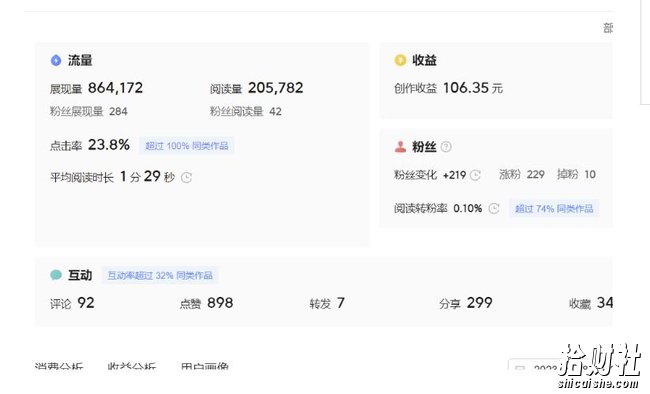Click the 阅读量 205,782 value
Image resolution: width=650 pixels, height=394 pixels.
point(276,88)
